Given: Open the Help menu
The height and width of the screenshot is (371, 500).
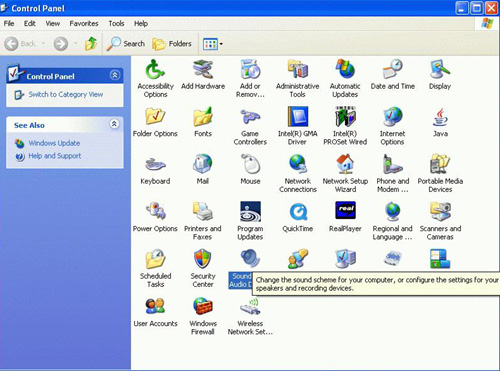Looking at the screenshot, I should click(141, 24).
